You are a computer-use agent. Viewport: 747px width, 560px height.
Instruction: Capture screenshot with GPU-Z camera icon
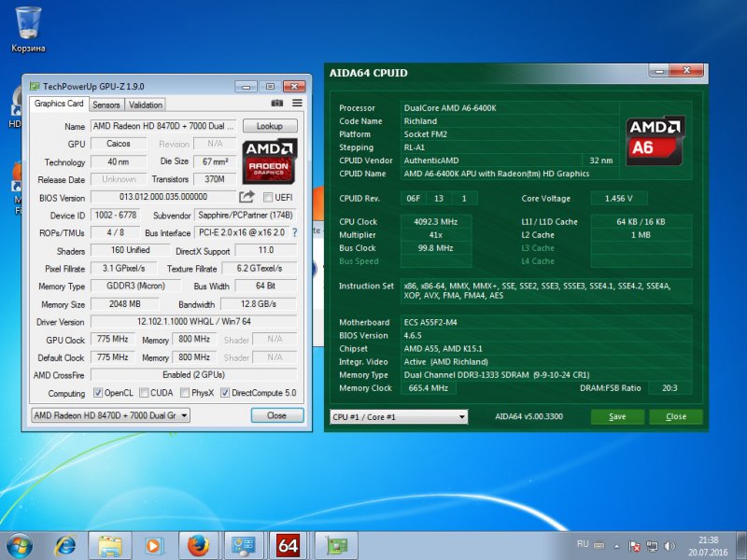(276, 103)
